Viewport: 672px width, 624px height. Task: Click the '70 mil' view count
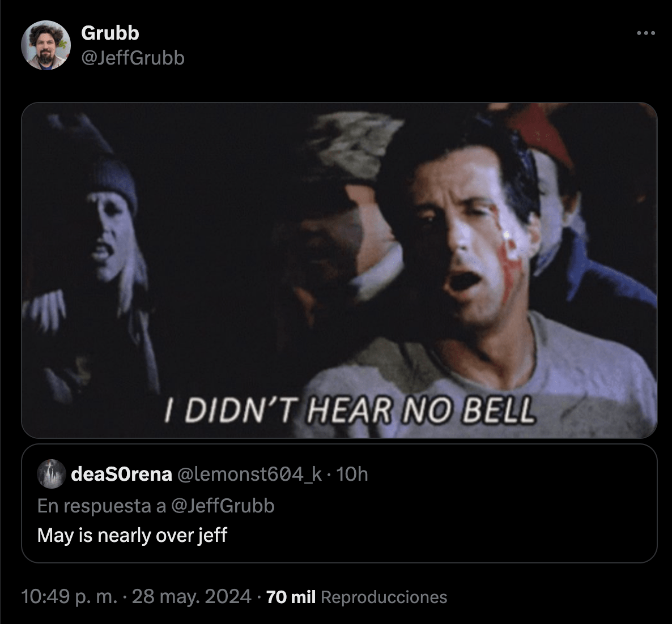point(291,597)
